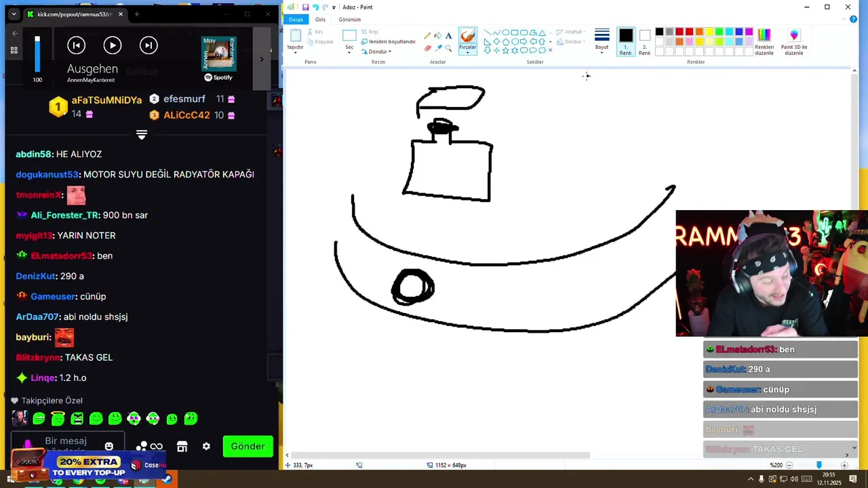Select the Eraser tool in Paint
This screenshot has height=488, width=868.
pyautogui.click(x=427, y=48)
